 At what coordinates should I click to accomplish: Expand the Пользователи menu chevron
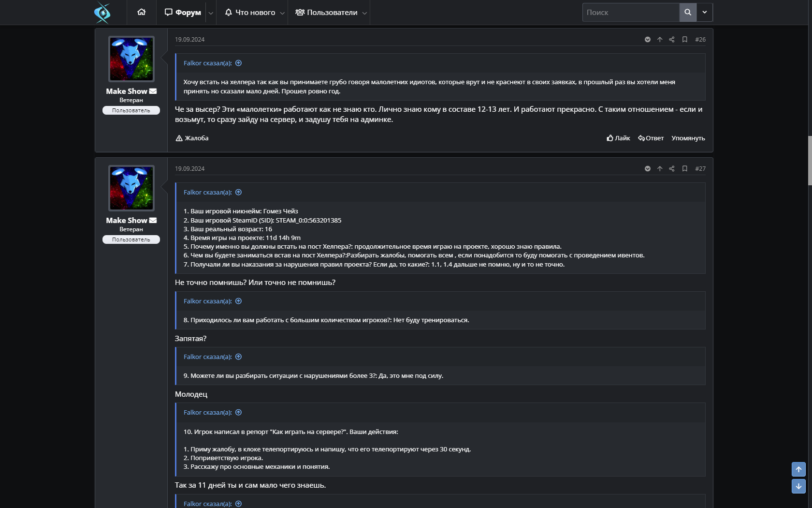(x=364, y=13)
